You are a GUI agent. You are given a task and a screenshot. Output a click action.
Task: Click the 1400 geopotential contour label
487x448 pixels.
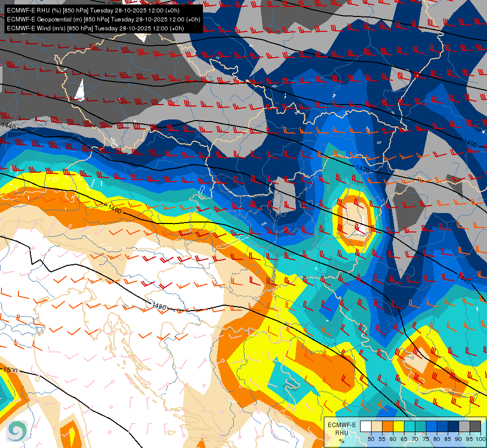point(470,143)
